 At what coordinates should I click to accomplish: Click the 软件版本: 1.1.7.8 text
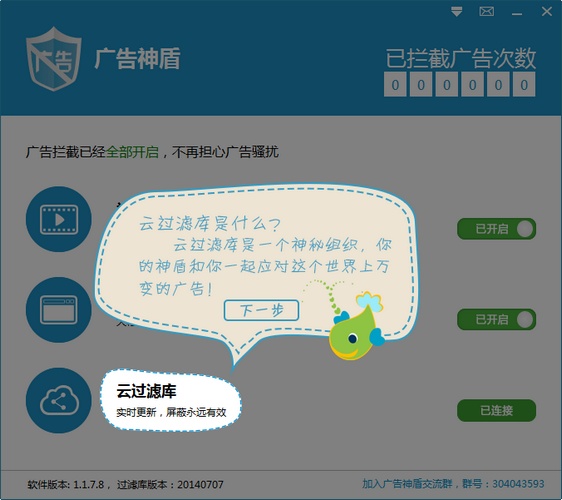[x=66, y=485]
